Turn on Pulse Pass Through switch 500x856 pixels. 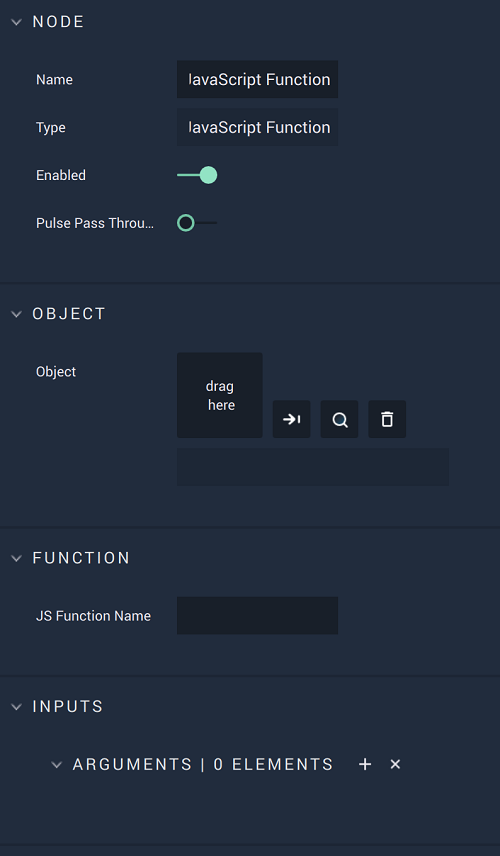197,223
